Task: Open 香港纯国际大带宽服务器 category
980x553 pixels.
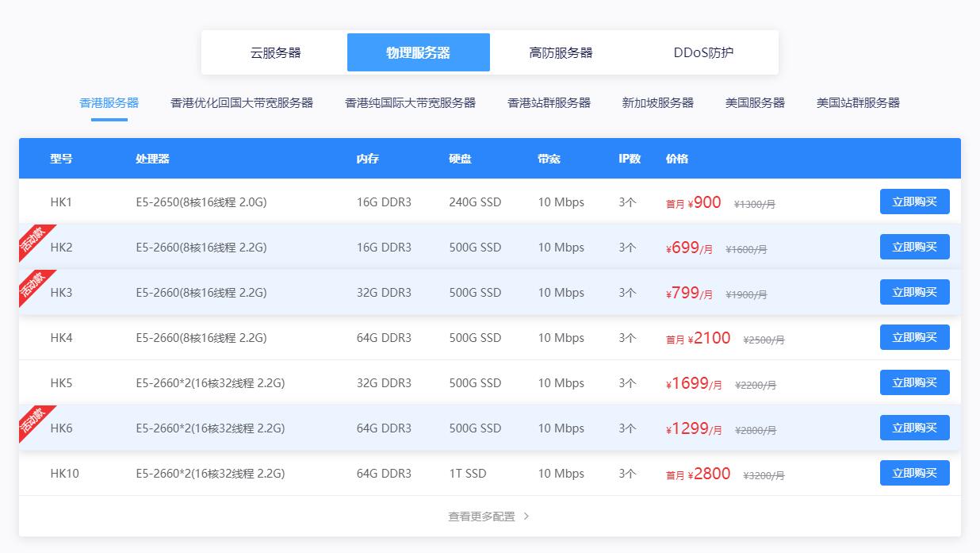Action: click(x=410, y=103)
